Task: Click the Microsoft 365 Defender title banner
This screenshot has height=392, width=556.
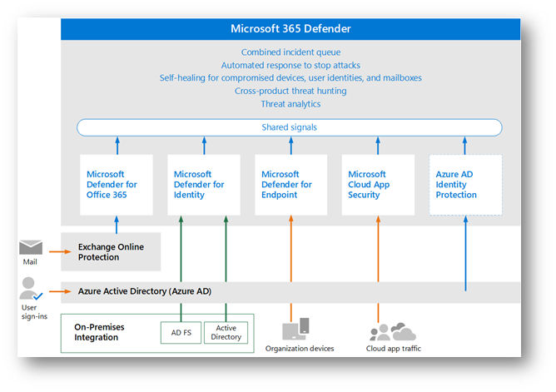Action: tap(290, 28)
